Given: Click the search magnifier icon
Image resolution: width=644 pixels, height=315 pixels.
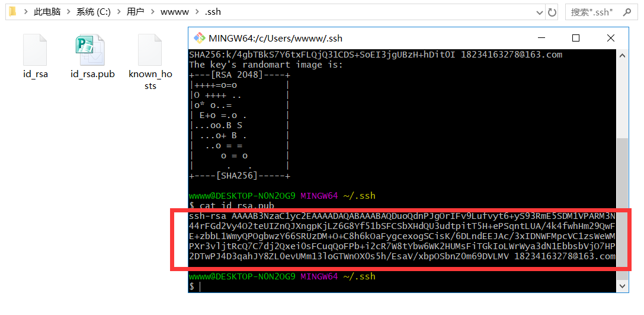Looking at the screenshot, I should (x=627, y=12).
